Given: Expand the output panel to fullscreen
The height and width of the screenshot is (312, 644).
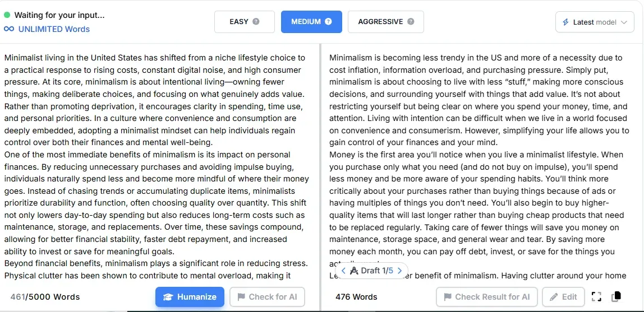Looking at the screenshot, I should coord(596,297).
